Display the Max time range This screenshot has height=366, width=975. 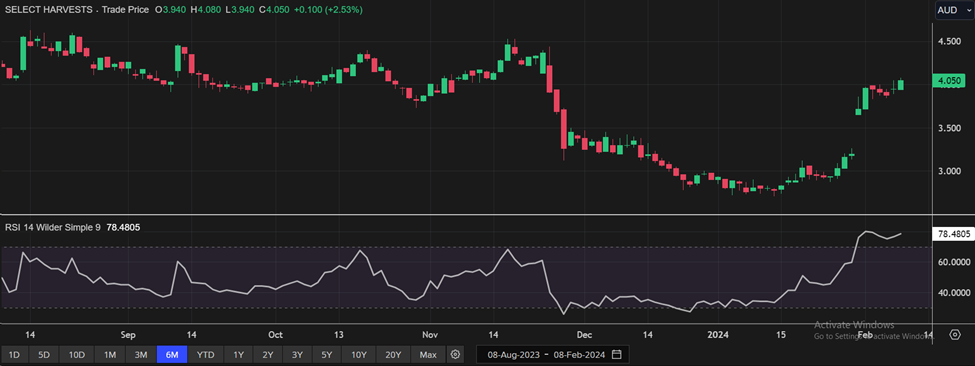(428, 355)
